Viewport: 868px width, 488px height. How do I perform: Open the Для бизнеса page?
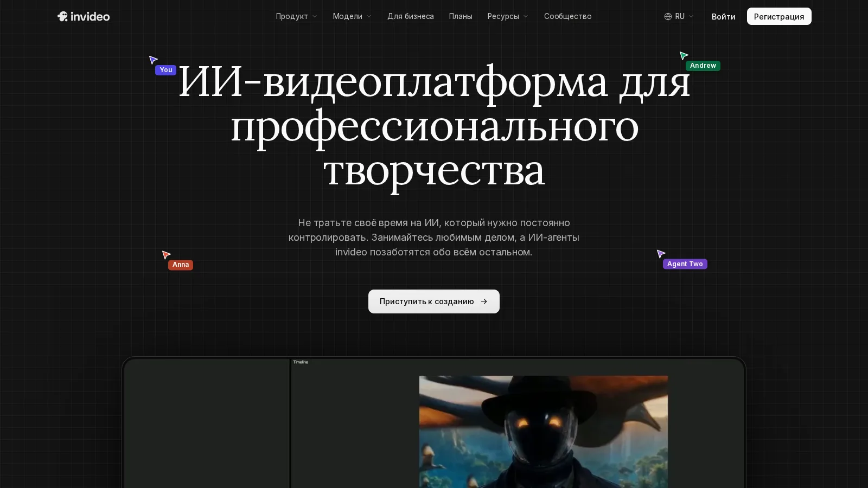pos(410,16)
